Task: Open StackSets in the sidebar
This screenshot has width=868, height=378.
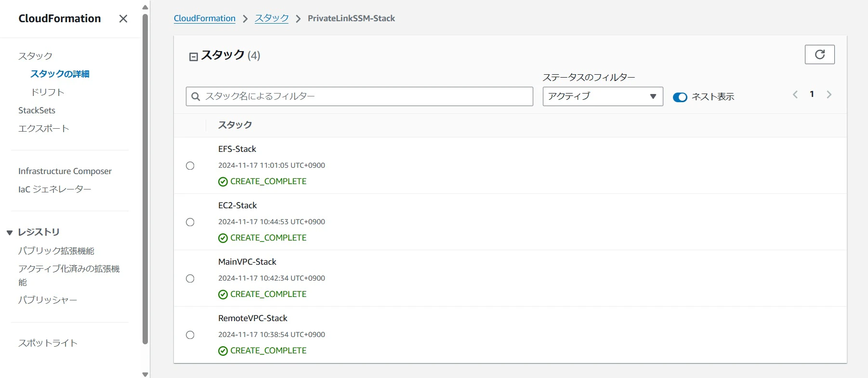Action: point(37,110)
